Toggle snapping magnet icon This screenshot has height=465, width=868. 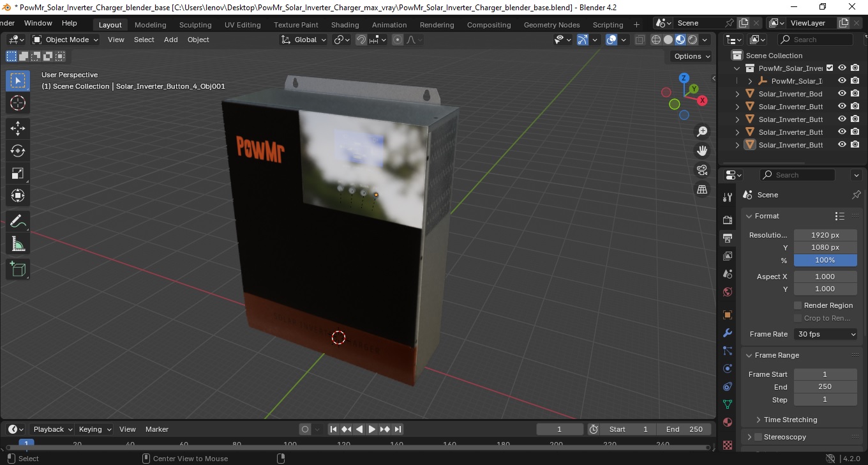tap(361, 40)
